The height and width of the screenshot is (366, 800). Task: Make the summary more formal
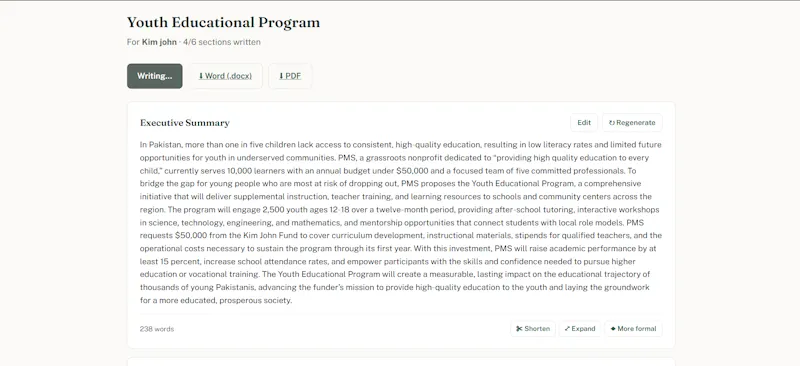point(633,329)
